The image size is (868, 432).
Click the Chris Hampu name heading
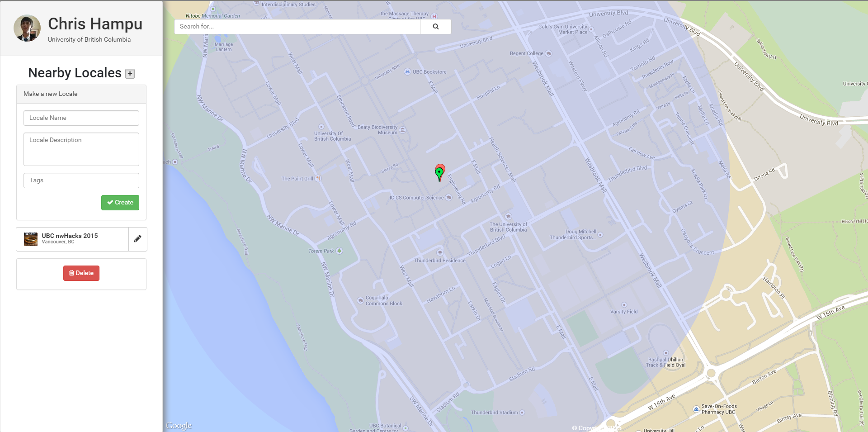click(x=95, y=24)
